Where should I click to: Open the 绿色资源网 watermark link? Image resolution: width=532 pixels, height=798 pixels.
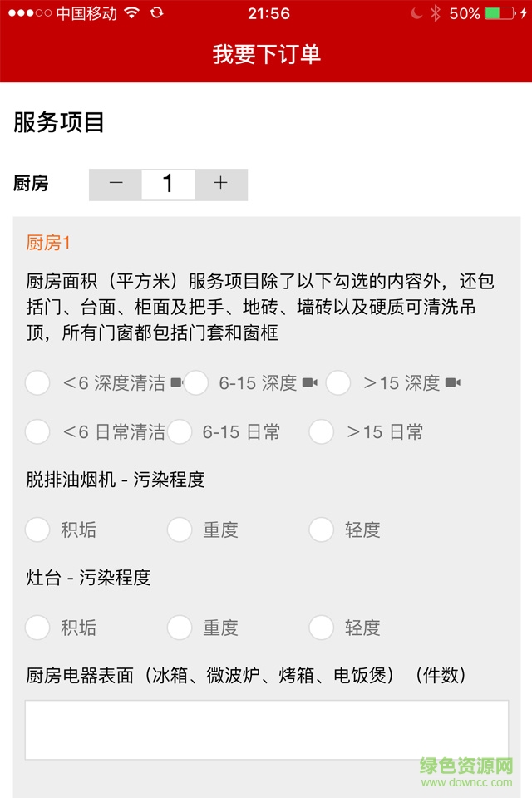point(464,765)
